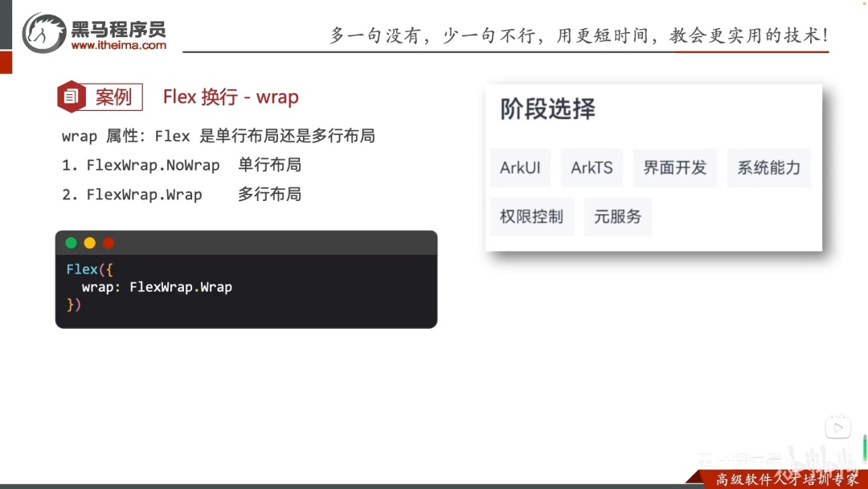868x489 pixels.
Task: Click the horse head logo icon
Action: [x=43, y=33]
